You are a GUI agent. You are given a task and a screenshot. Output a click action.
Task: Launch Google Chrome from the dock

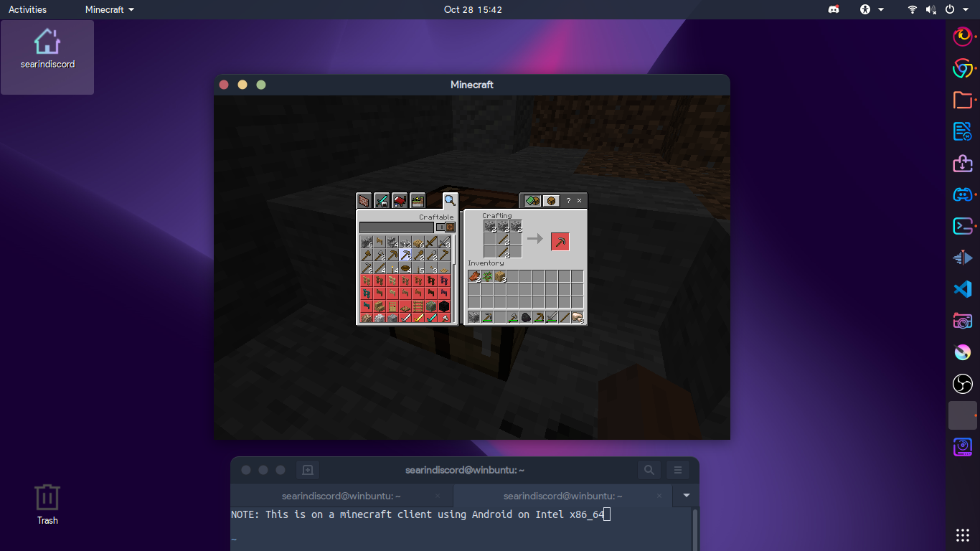[963, 68]
